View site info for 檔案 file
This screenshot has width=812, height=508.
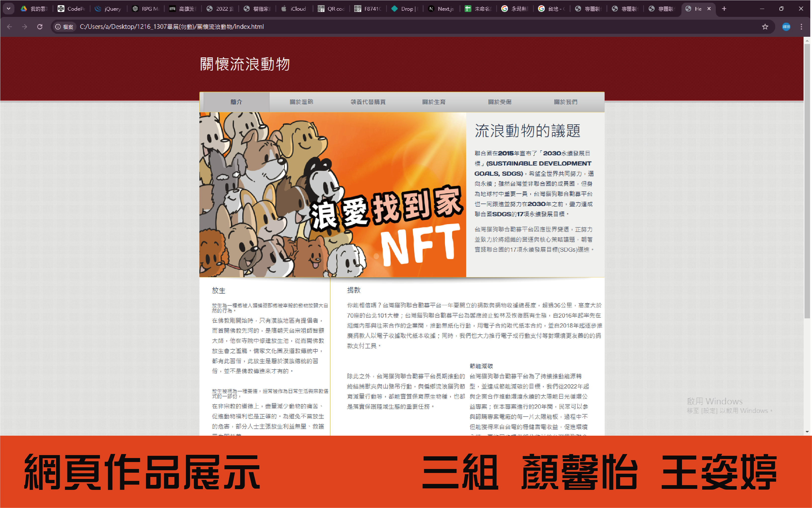point(64,27)
